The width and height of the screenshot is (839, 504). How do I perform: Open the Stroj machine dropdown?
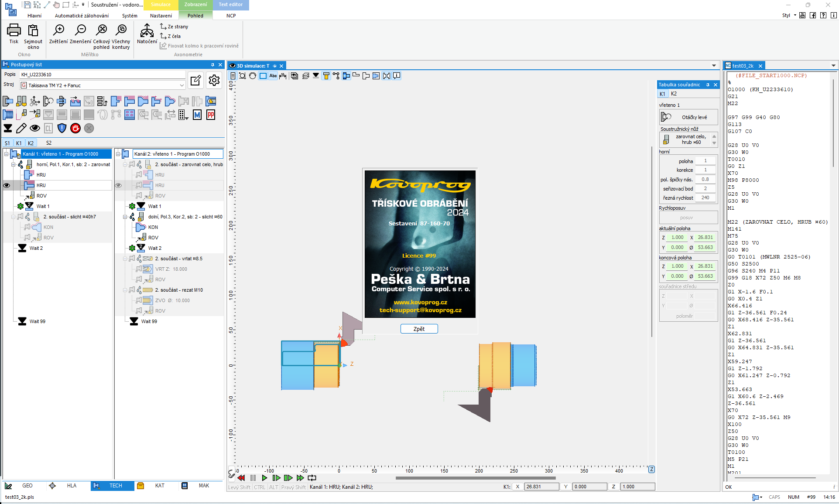pos(181,85)
